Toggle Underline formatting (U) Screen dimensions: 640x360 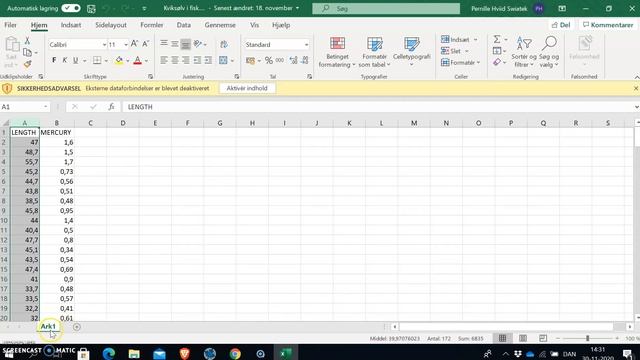point(76,60)
